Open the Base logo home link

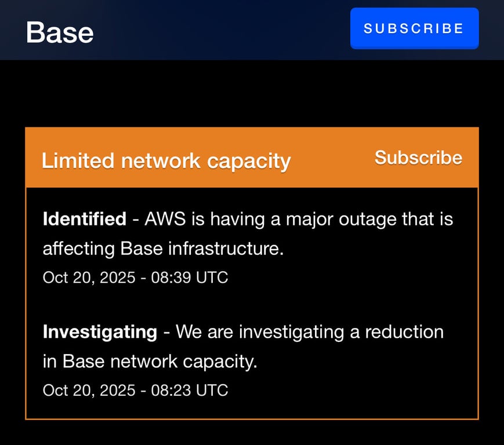click(x=60, y=32)
